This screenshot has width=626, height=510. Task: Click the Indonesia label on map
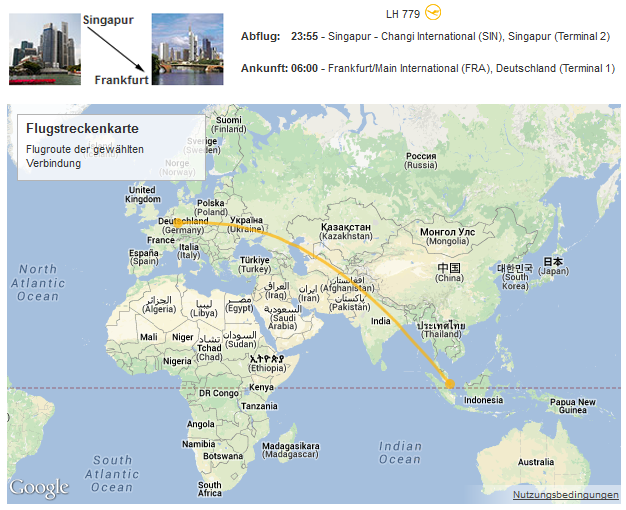click(483, 400)
